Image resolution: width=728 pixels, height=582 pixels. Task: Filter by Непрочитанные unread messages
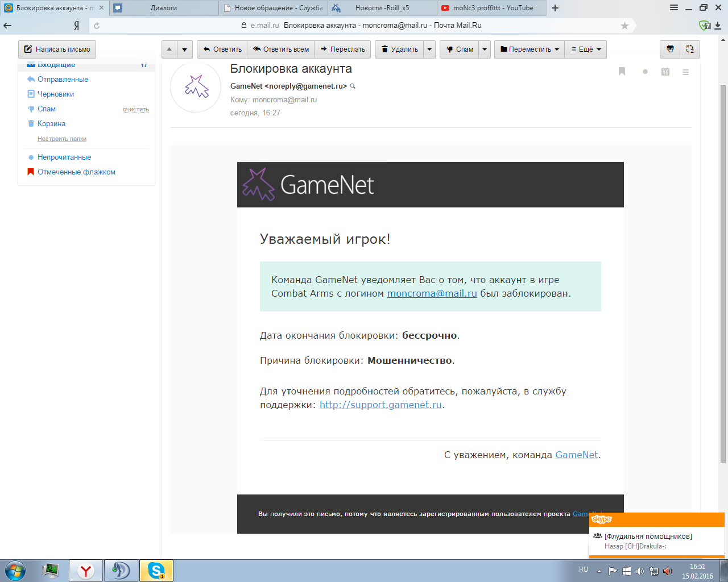[64, 157]
